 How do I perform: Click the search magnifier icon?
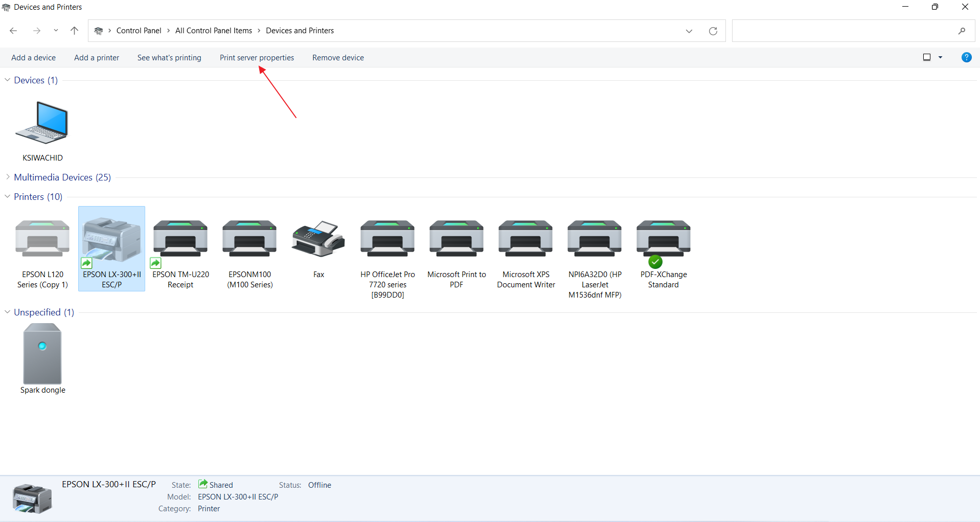(x=962, y=31)
